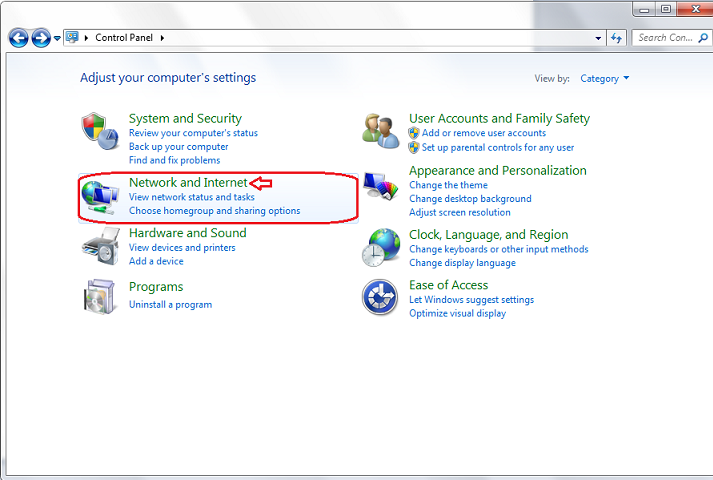Expand the View by Category dropdown
The width and height of the screenshot is (713, 480).
[605, 78]
